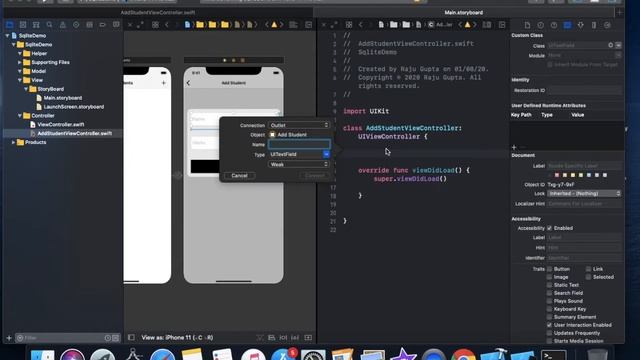Open related items grid in storyboard editor
Viewport: 640px width, 360px height.
tap(155, 25)
